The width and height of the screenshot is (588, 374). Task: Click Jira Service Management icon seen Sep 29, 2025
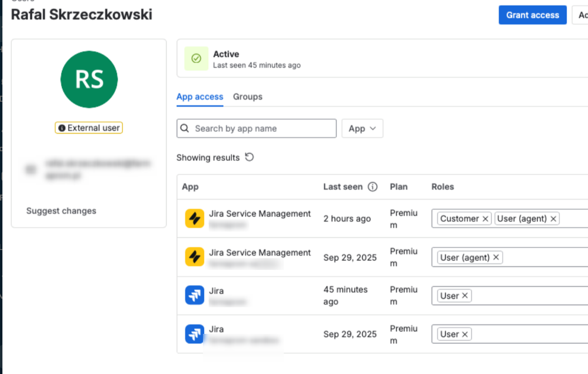[195, 257]
